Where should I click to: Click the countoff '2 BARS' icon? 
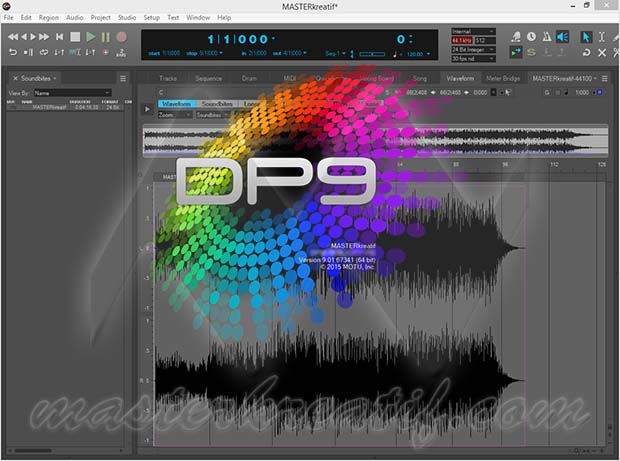pos(121,53)
